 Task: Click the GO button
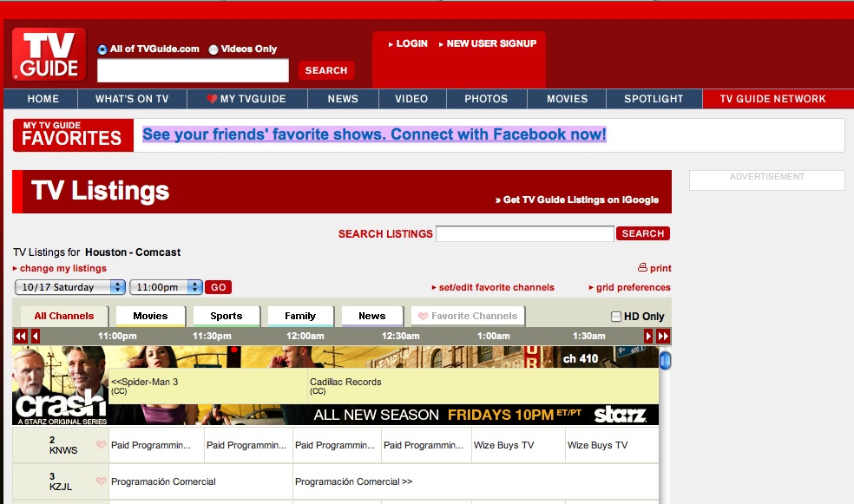219,287
